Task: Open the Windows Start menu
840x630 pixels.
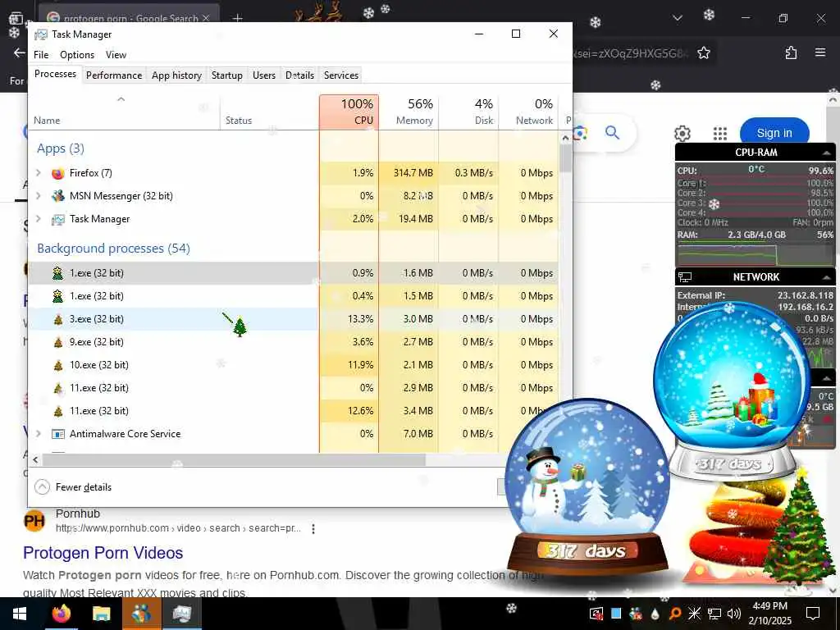Action: coord(20,614)
